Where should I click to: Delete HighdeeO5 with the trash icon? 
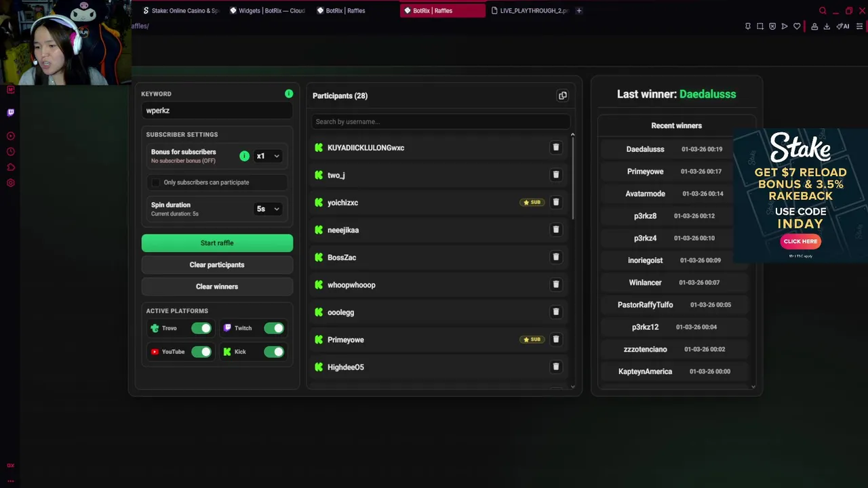(x=555, y=367)
